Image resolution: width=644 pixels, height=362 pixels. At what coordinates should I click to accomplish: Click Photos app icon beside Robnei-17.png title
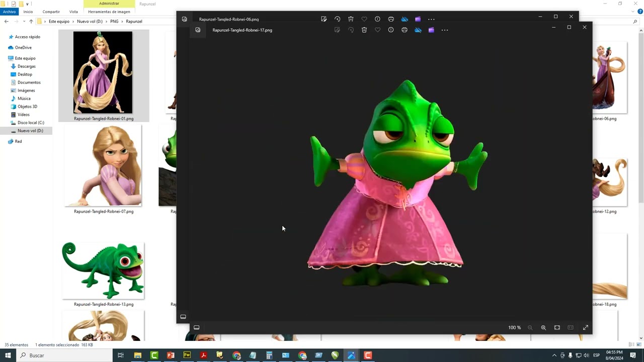[x=198, y=30]
